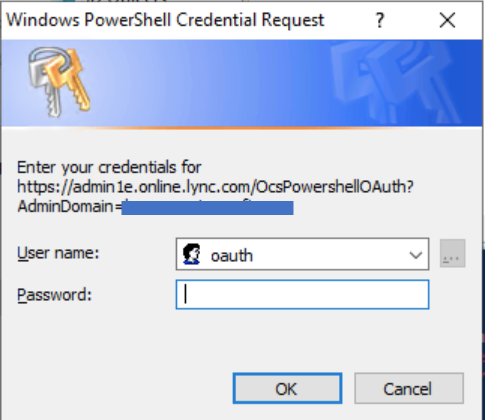485x420 pixels.
Task: Click the "Password:" label
Action: coord(54,295)
